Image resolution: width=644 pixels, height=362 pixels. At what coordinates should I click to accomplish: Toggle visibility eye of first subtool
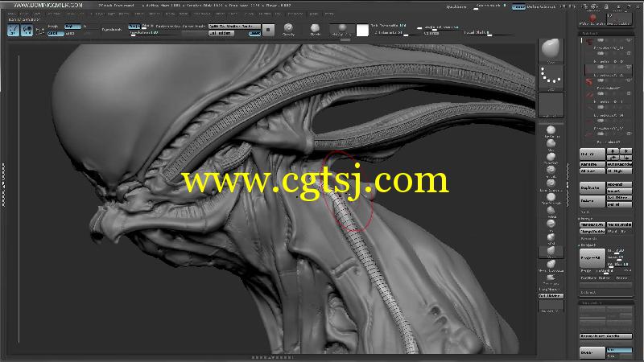pyautogui.click(x=628, y=40)
